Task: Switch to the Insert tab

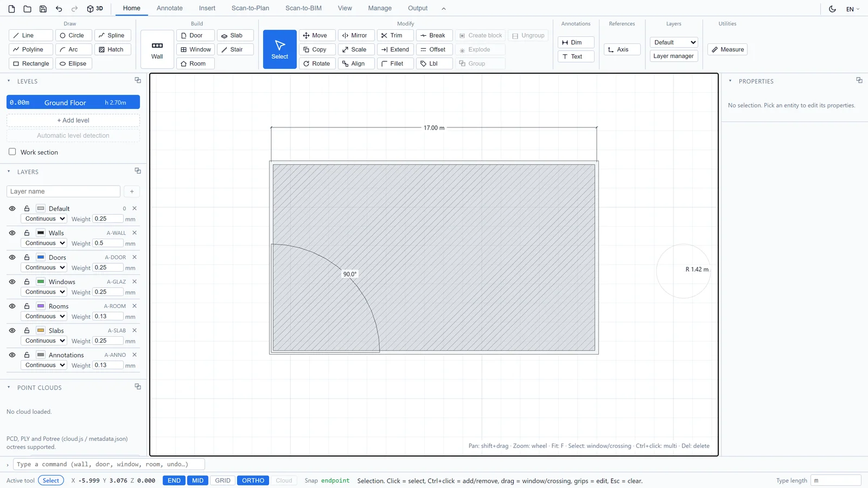Action: click(207, 8)
